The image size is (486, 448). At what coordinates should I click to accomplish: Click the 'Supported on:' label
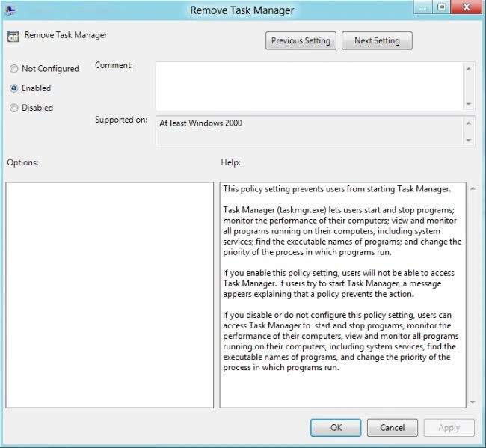point(121,120)
